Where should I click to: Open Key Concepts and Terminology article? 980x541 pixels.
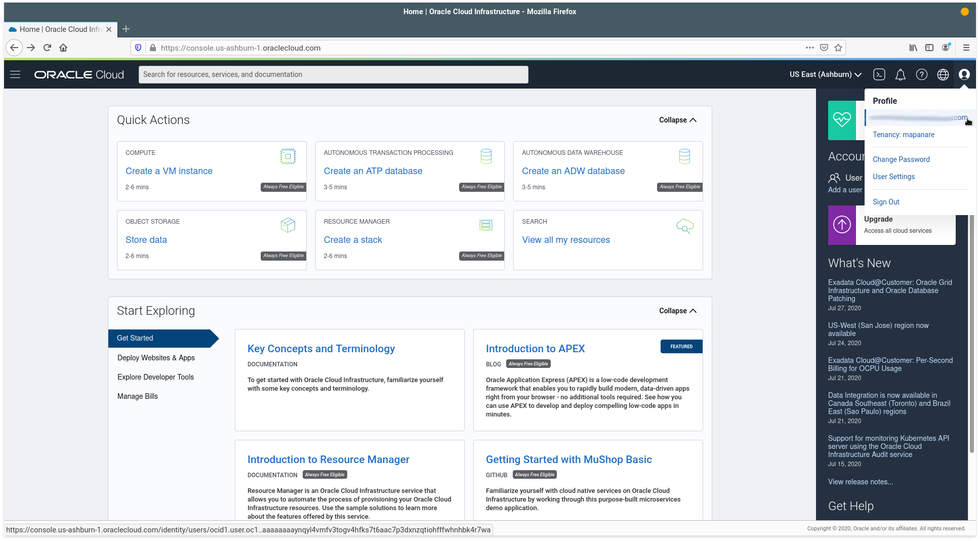(321, 349)
